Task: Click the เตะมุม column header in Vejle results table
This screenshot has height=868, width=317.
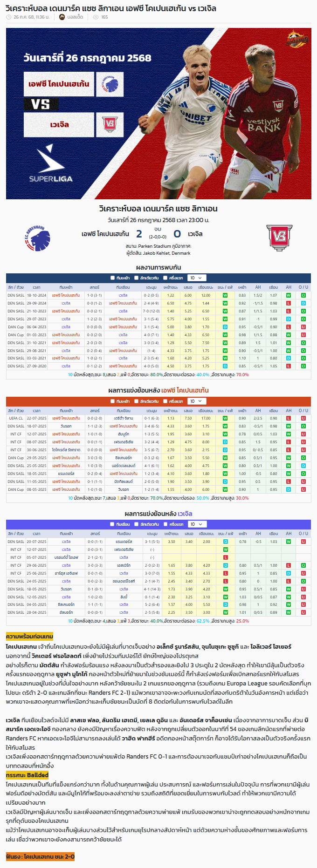Action: point(152,534)
